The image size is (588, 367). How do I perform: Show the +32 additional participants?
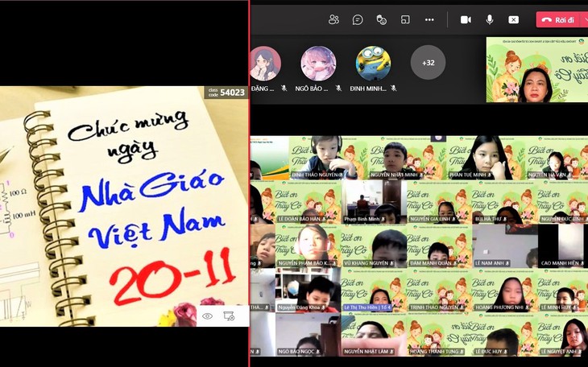click(x=428, y=63)
